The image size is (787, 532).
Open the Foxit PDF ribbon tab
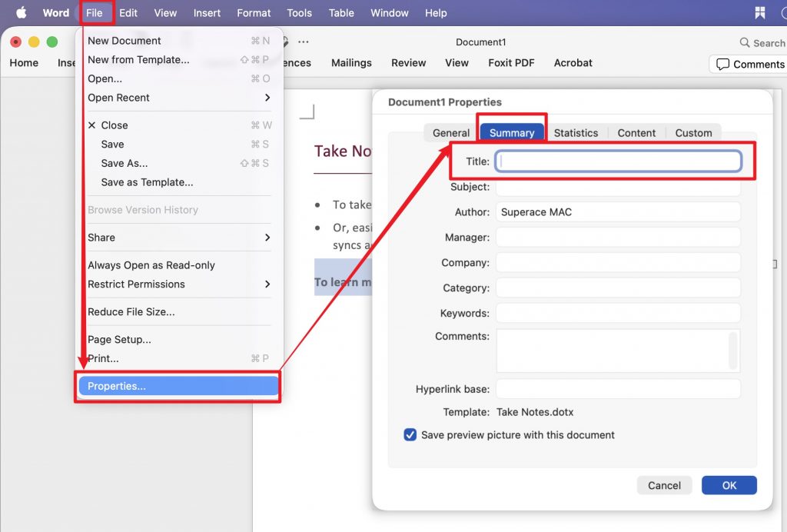(x=511, y=63)
